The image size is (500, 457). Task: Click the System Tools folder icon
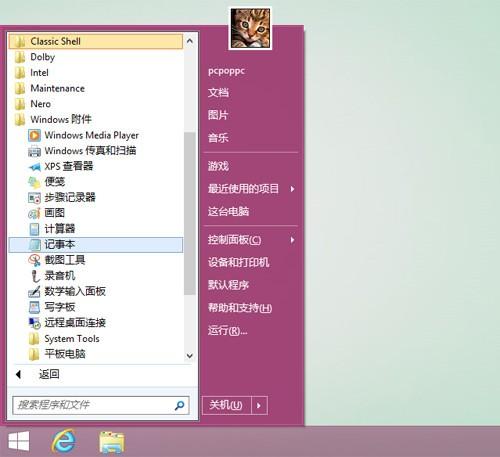[34, 339]
